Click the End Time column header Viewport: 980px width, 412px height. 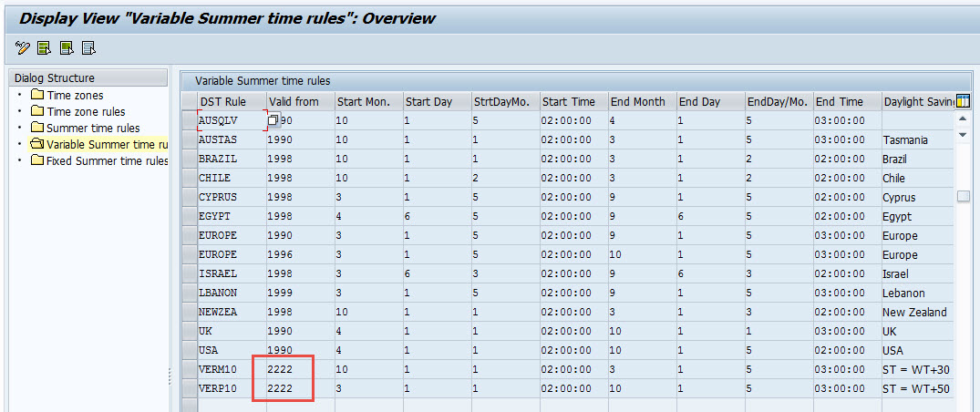pos(848,101)
